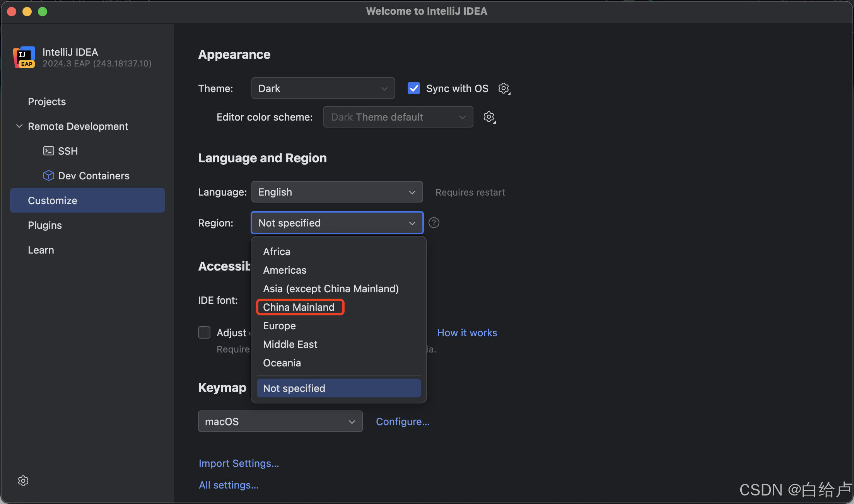This screenshot has width=854, height=504.
Task: Click the green macOS fullscreen button
Action: tap(43, 12)
